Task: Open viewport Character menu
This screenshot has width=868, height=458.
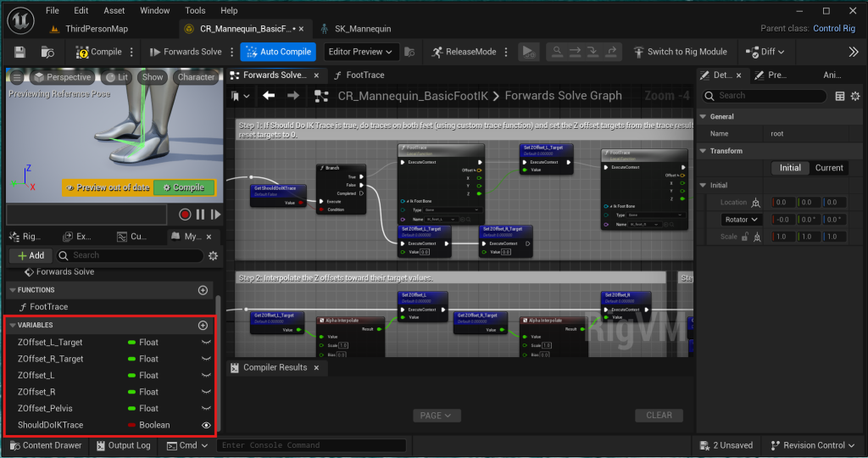Action: (196, 77)
